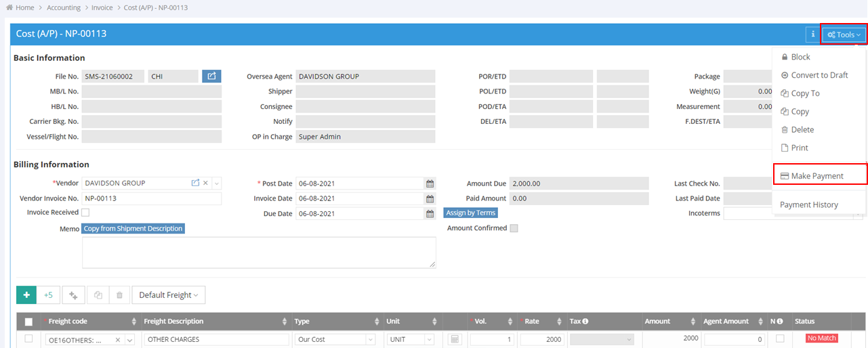This screenshot has width=868, height=348.
Task: Tick the Invoice Received checkbox
Action: coord(85,213)
